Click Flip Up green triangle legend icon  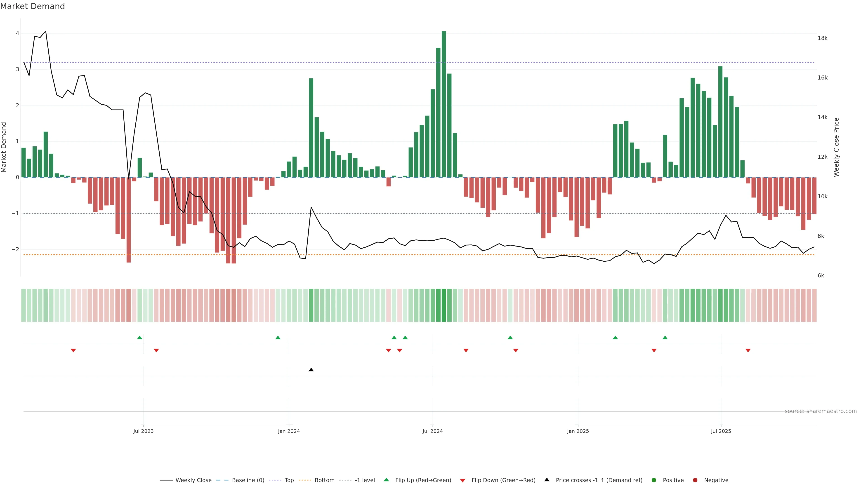pos(387,480)
